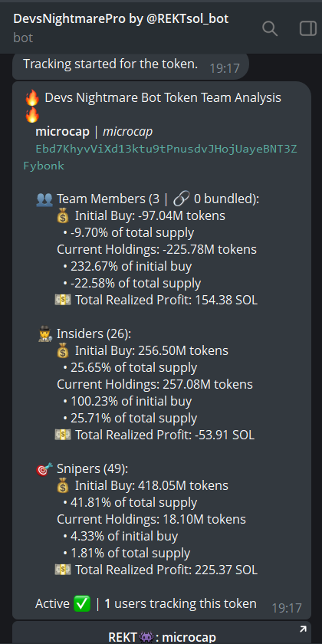The height and width of the screenshot is (644, 322).
Task: Open the DevsNightmarePro bot chat title
Action: click(x=121, y=18)
